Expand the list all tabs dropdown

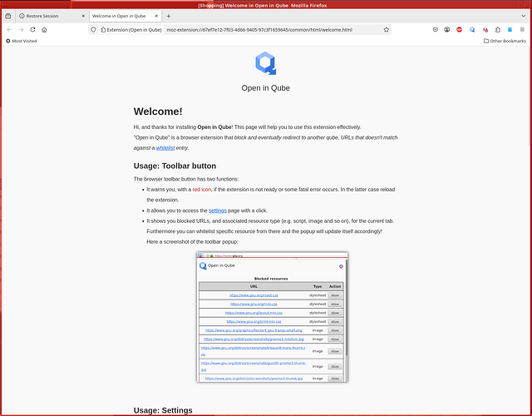tap(523, 16)
